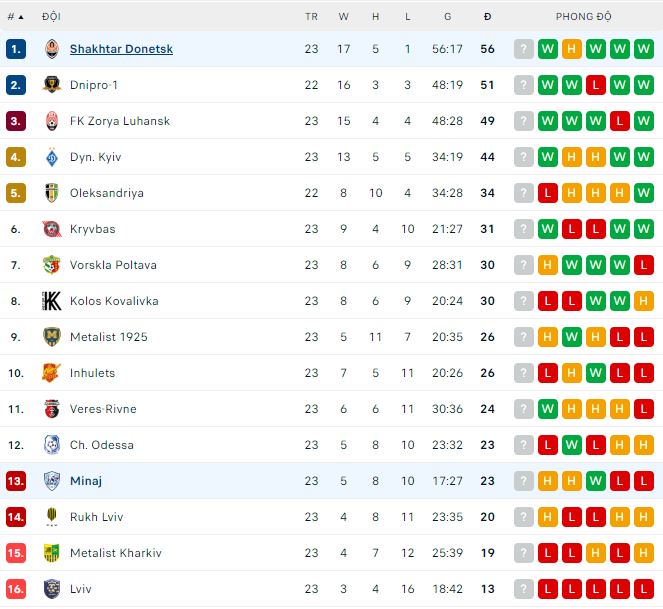663x609 pixels.
Task: Click the Dnipro-1 club crest
Action: (52, 85)
